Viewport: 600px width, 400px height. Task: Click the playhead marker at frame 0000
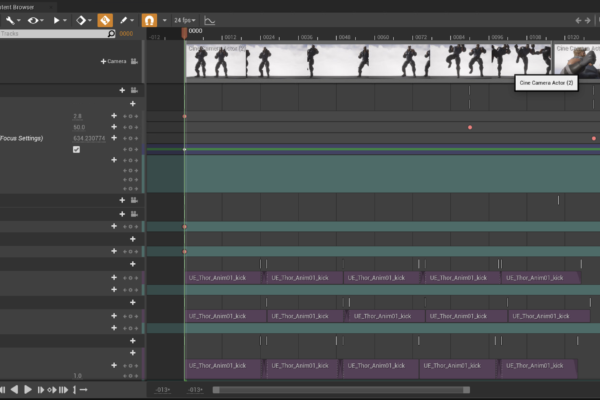[184, 33]
